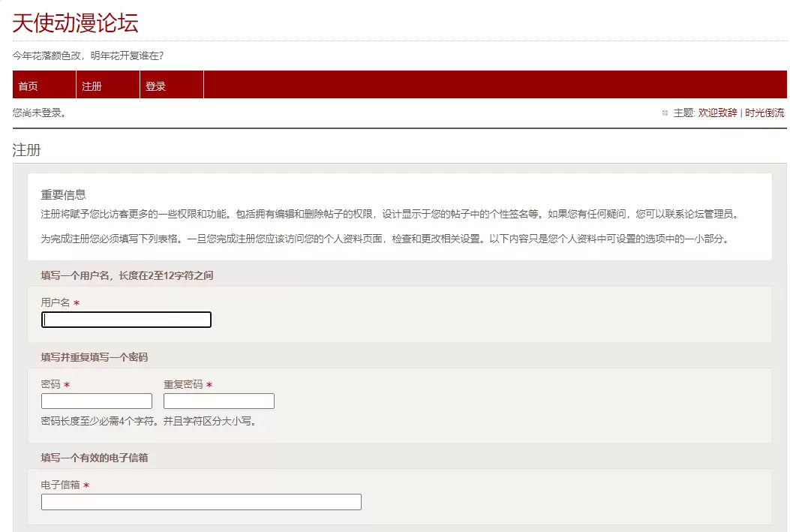Click the 电子信箱 field label
Screen dimensions: 790x532
pos(60,485)
